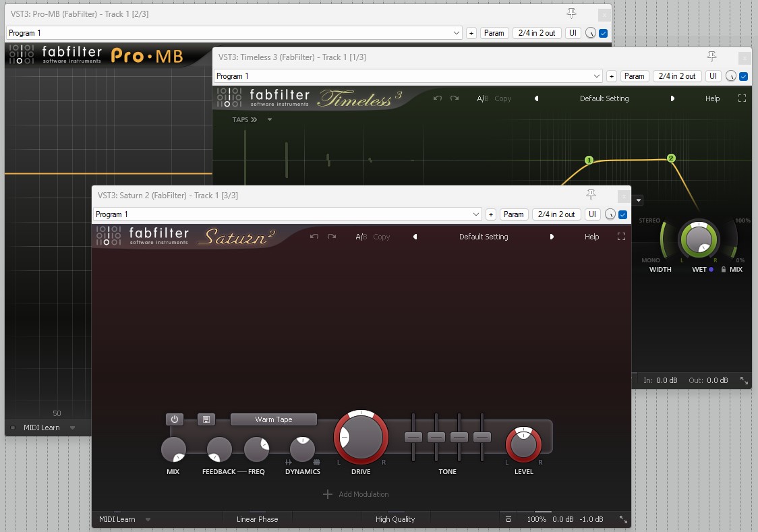Toggle High Quality mode in Saturn 2
Viewport: 758px width, 532px height.
395,519
